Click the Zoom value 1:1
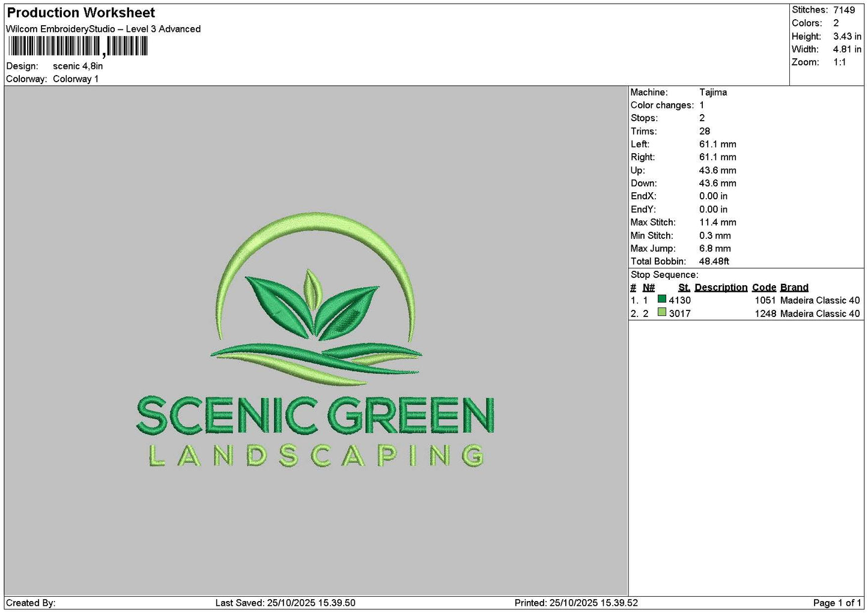Image resolution: width=868 pixels, height=613 pixels. (840, 62)
